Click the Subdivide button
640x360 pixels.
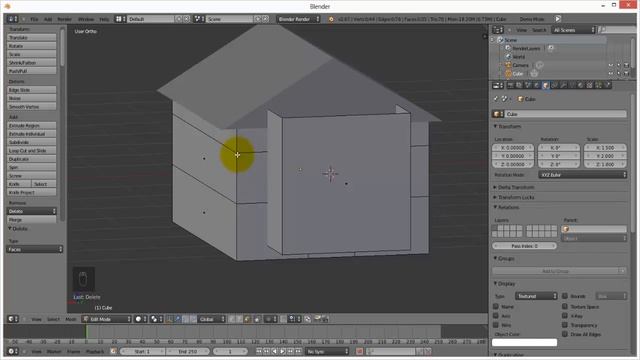(x=31, y=142)
